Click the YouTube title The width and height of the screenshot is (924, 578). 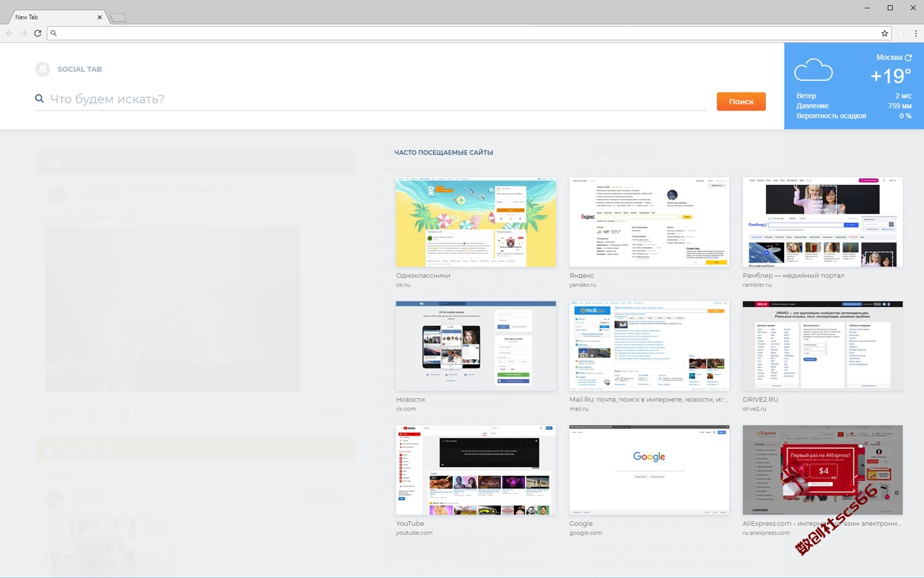coord(410,523)
